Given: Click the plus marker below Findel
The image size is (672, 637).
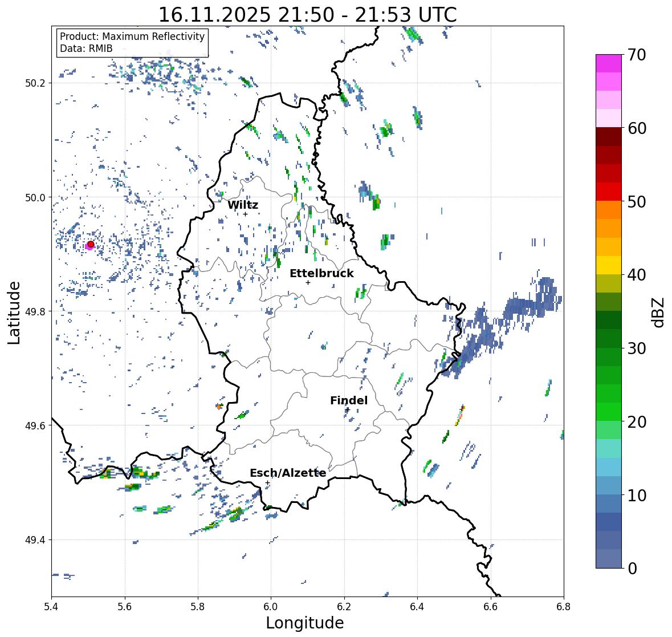Looking at the screenshot, I should pos(348,410).
